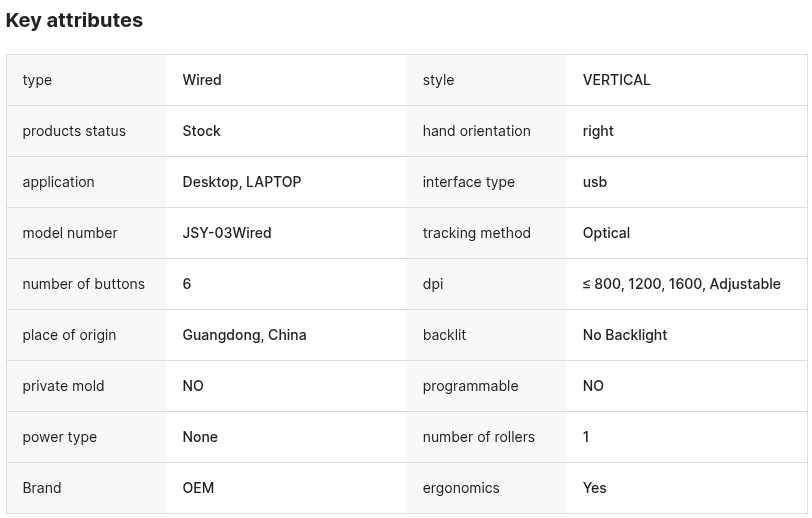Click the 'number of buttons' label

(83, 284)
